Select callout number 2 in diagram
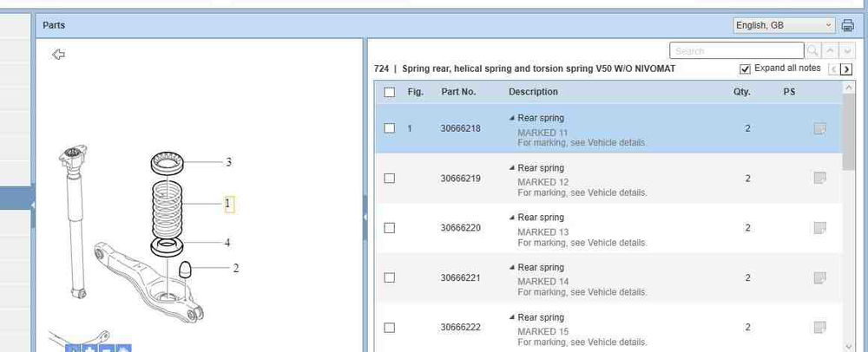 coord(235,269)
